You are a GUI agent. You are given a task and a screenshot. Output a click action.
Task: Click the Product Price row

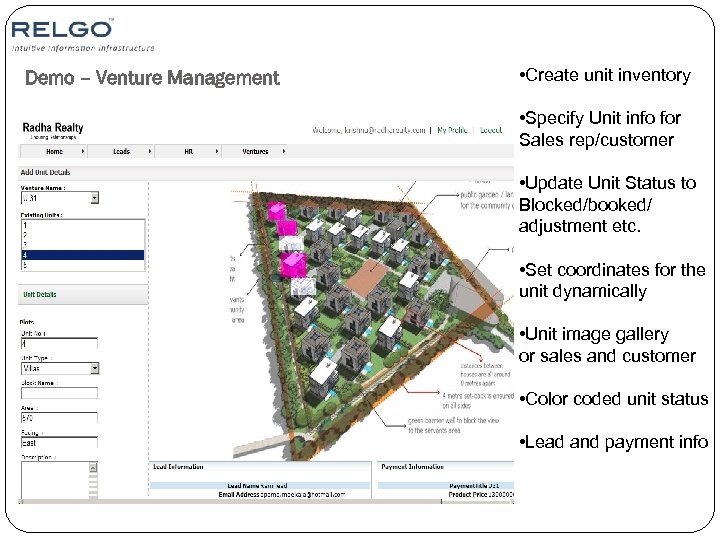click(445, 495)
